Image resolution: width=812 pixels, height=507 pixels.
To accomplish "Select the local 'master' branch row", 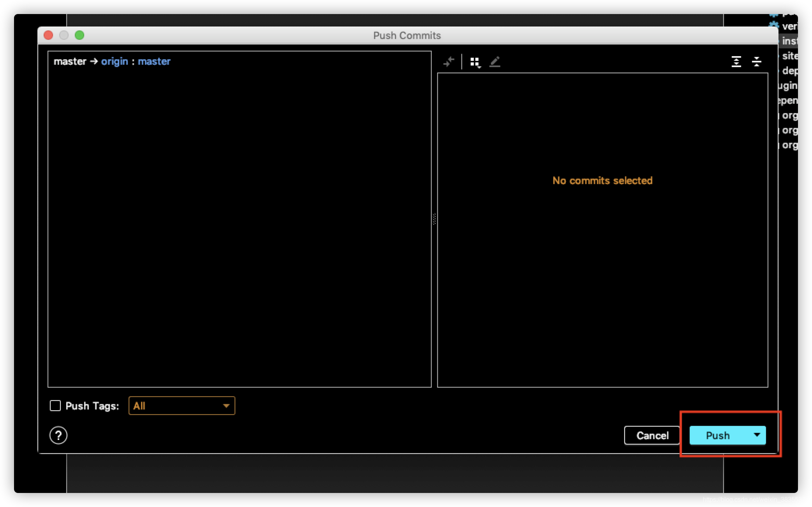I will click(70, 61).
